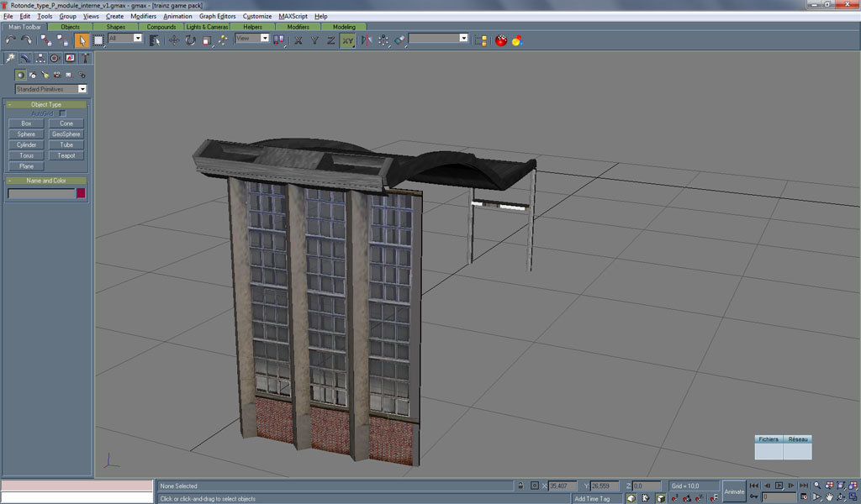The height and width of the screenshot is (504, 861).
Task: Open the Modify command panel tab
Action: [25, 58]
